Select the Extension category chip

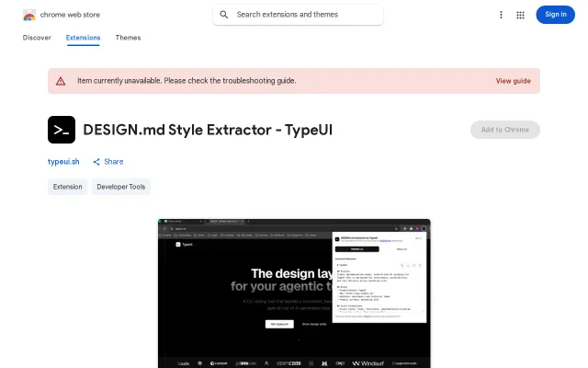tap(67, 187)
